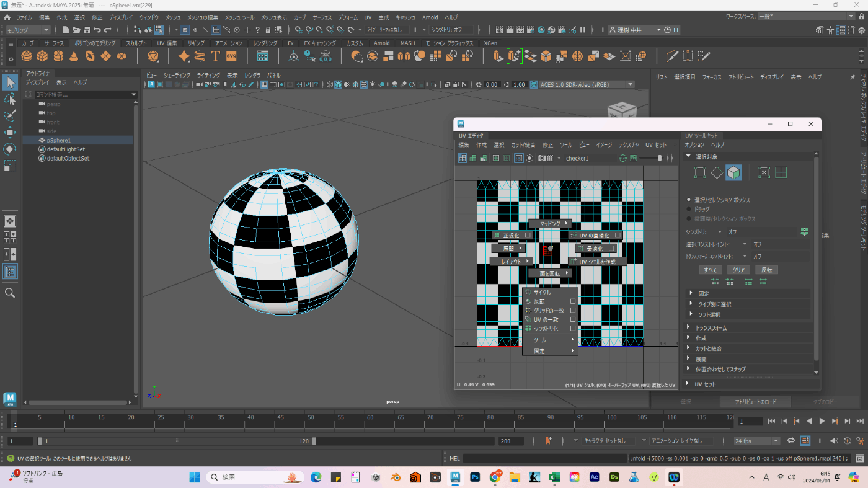This screenshot has width=868, height=488.
Task: Toggle the UV の一致 checkbox
Action: [x=573, y=319]
